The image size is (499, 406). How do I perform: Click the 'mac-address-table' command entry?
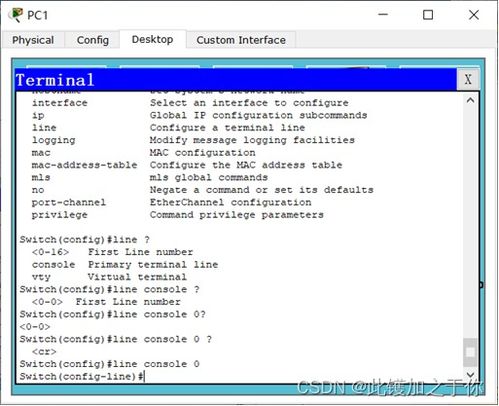coord(84,165)
